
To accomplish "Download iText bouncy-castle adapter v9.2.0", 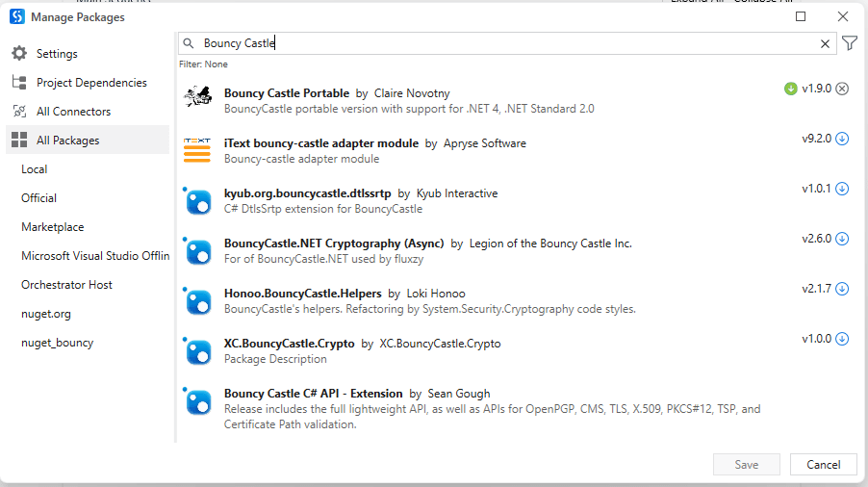I will pyautogui.click(x=842, y=139).
